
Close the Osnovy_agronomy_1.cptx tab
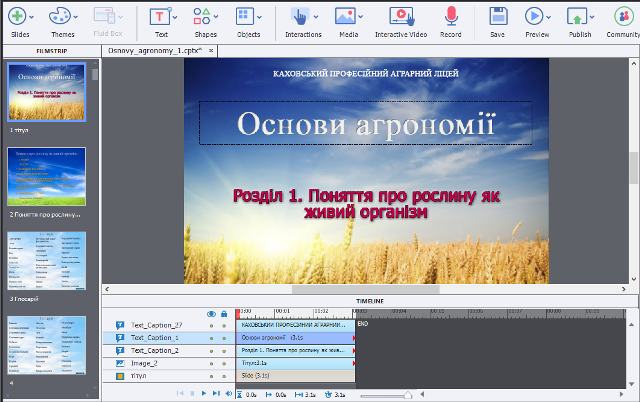coord(211,51)
